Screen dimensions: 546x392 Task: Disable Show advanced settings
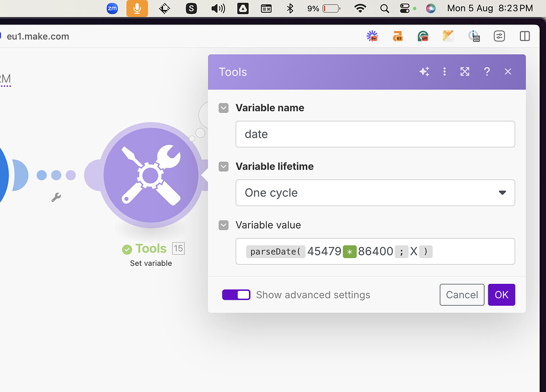pos(236,295)
